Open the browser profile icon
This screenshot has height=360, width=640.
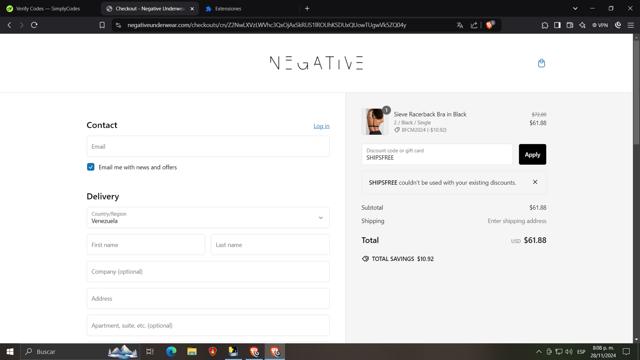pos(618,25)
